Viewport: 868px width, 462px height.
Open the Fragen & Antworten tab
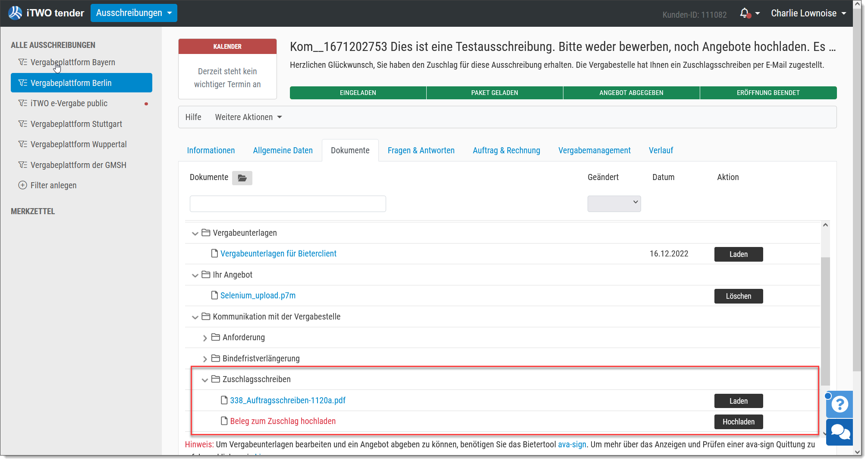(421, 150)
